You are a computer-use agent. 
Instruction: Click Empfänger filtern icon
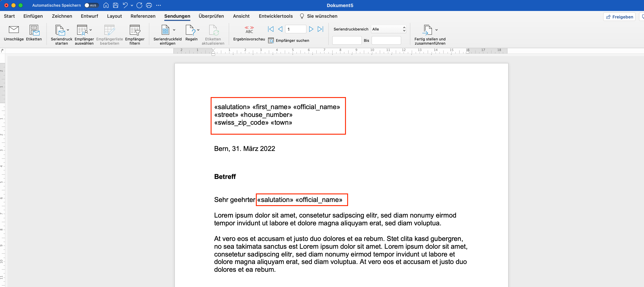pos(135,30)
